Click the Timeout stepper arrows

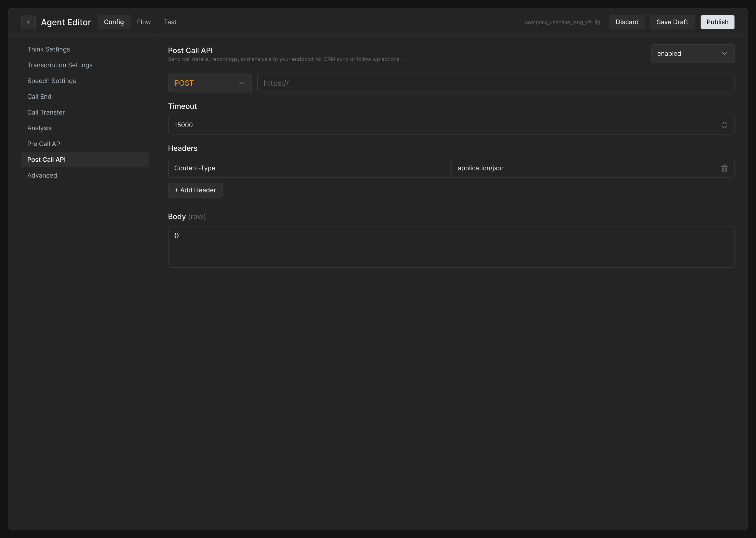pos(724,125)
